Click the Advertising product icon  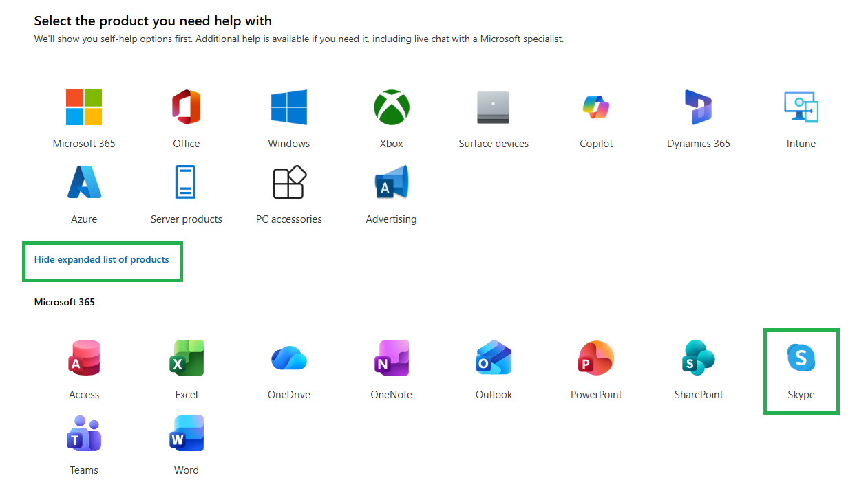(392, 182)
